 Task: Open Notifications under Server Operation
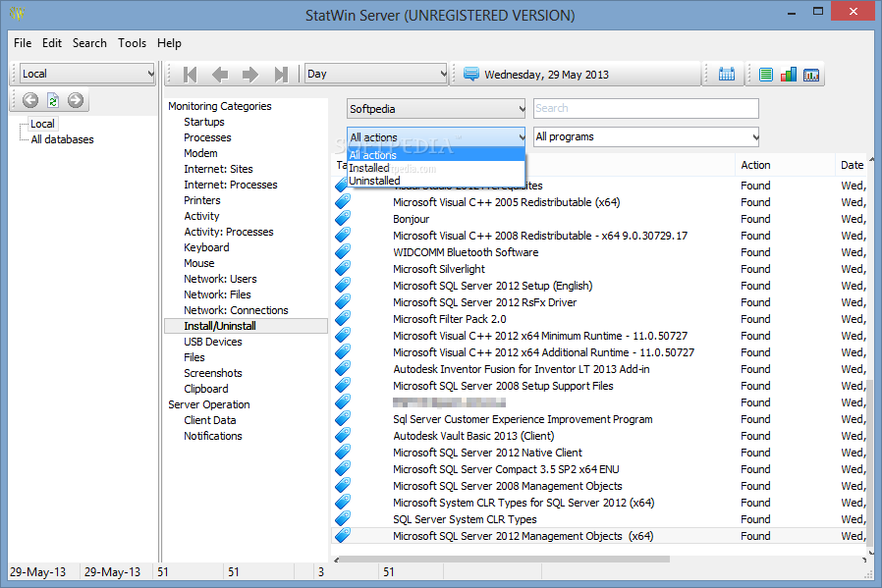[x=212, y=436]
